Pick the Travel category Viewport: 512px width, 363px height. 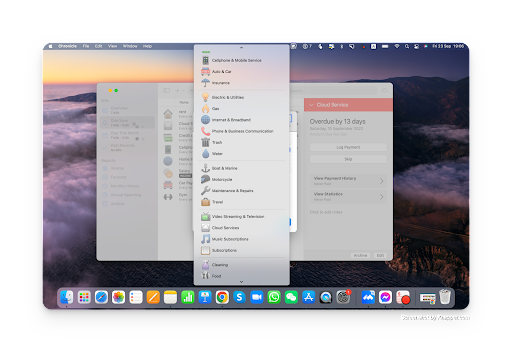pyautogui.click(x=242, y=202)
